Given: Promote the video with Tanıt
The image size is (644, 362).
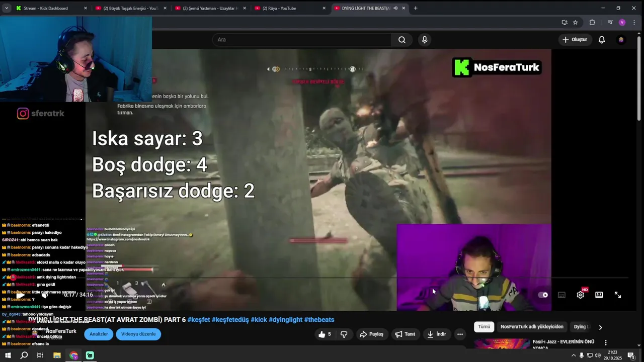Looking at the screenshot, I should pyautogui.click(x=405, y=334).
